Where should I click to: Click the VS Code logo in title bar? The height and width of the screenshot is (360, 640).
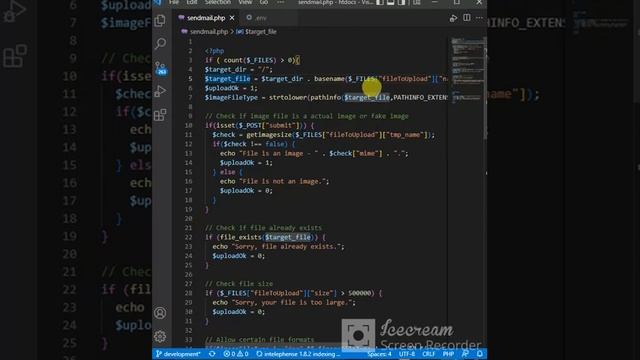[x=158, y=2]
